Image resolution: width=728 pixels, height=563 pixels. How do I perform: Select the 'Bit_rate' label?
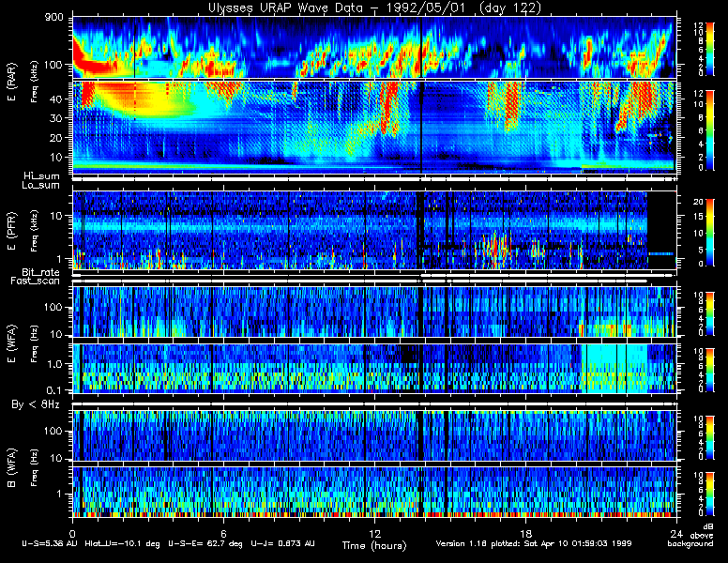[41, 272]
